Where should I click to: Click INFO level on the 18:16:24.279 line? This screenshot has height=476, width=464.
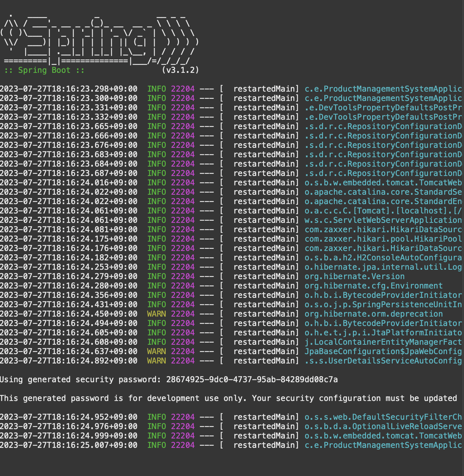pyautogui.click(x=156, y=276)
